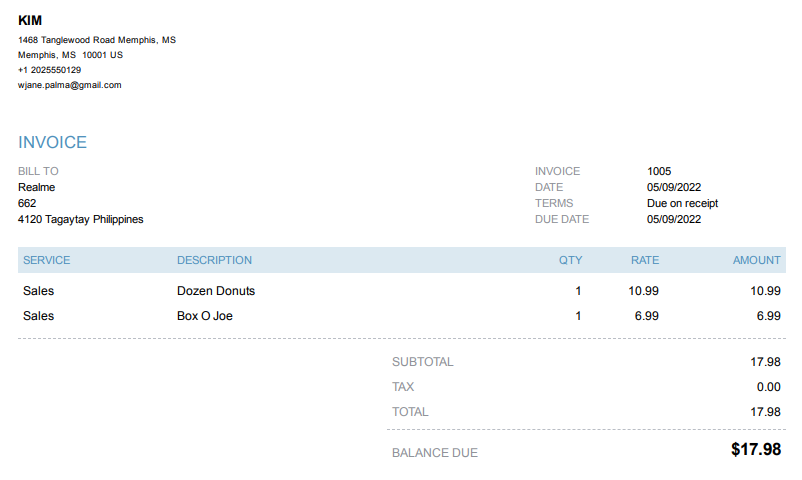Click the $17.98 balance due amount
The height and width of the screenshot is (480, 802).
[755, 450]
